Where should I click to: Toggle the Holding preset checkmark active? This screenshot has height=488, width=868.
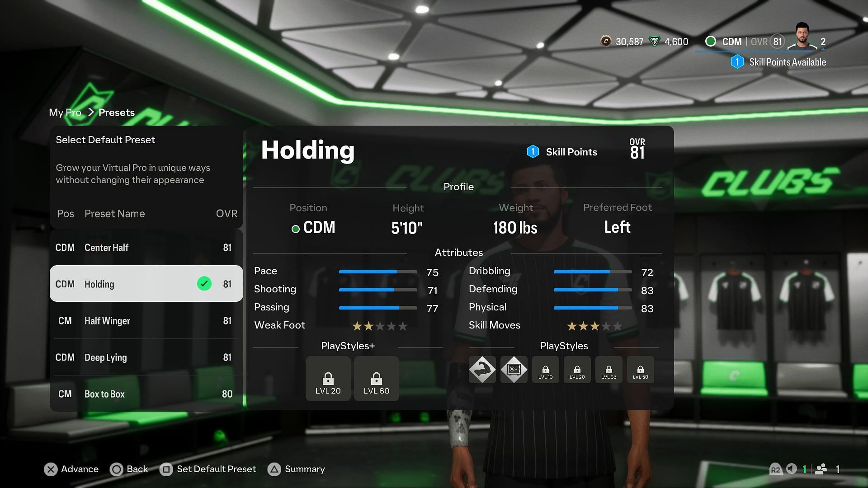204,284
